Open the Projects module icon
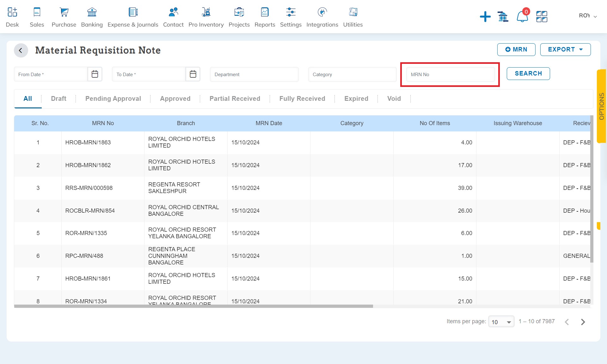This screenshot has width=607, height=364. [239, 12]
